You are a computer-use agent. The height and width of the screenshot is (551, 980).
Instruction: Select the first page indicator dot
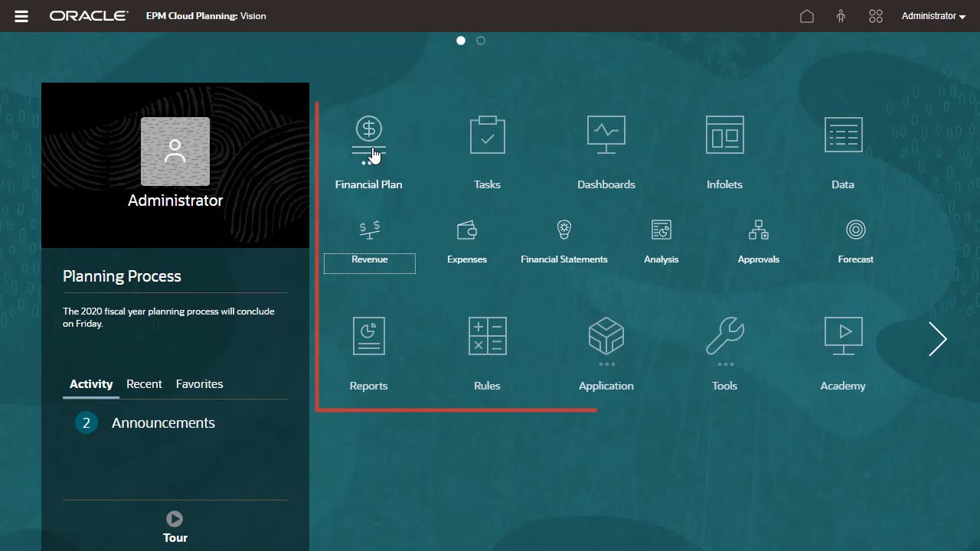coord(461,41)
